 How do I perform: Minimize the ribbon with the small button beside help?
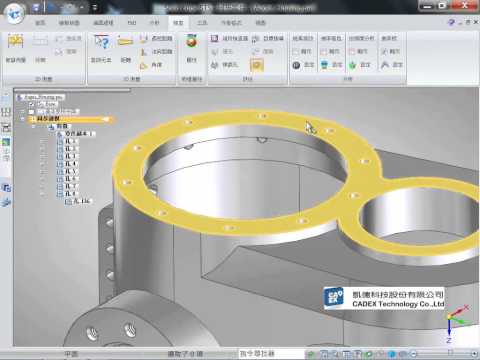pos(460,22)
